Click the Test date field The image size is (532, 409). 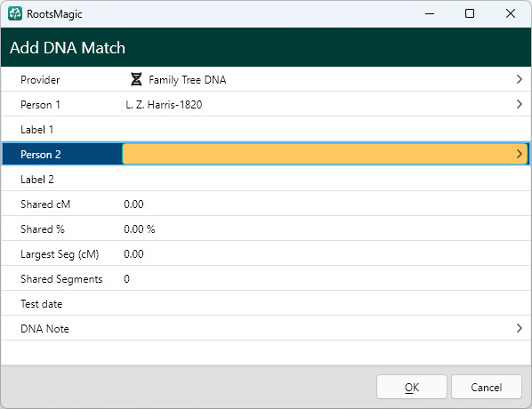[x=325, y=303]
